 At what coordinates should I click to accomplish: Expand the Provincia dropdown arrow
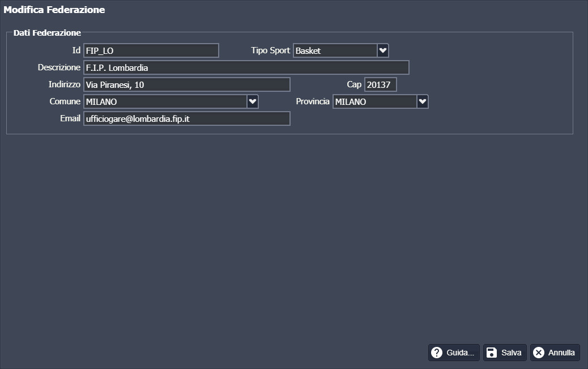coord(422,101)
